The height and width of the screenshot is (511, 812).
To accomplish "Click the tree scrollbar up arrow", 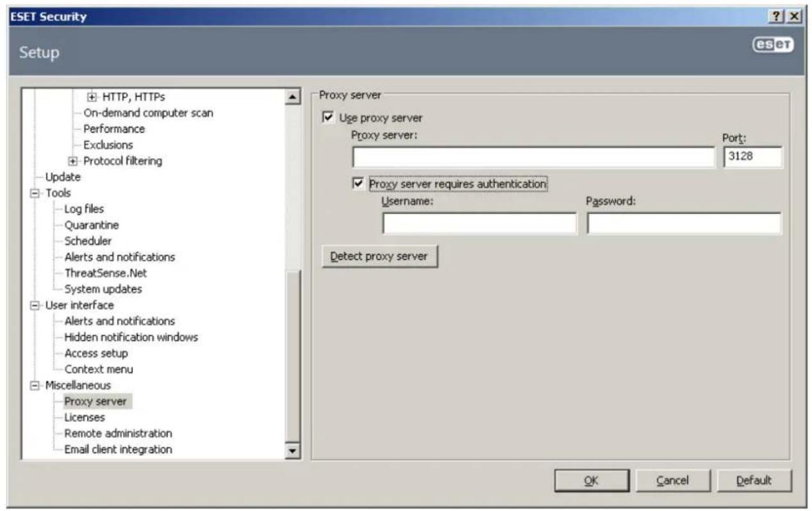I will coord(294,97).
